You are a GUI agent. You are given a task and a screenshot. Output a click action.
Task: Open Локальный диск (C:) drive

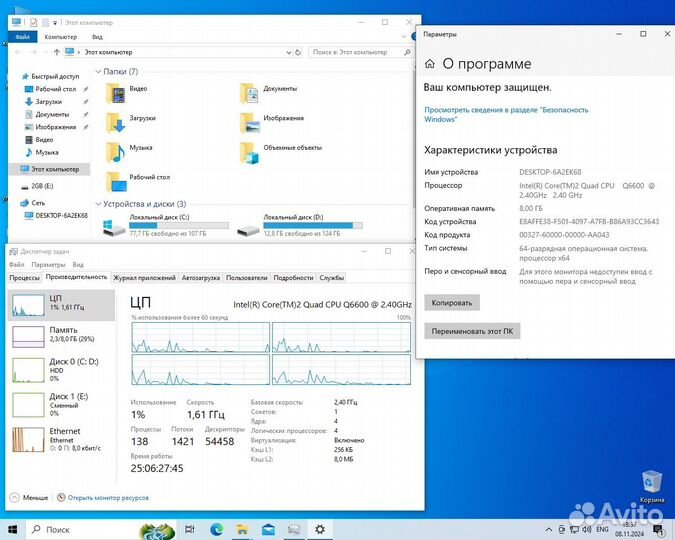(x=116, y=226)
